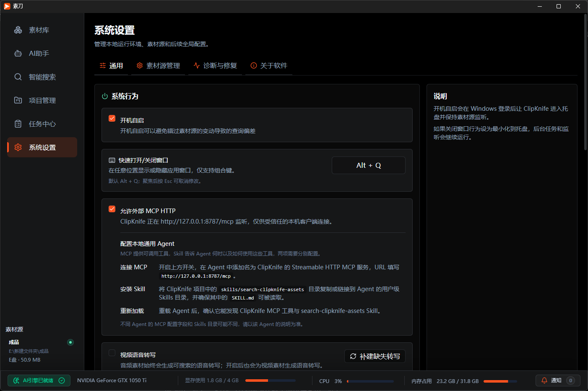This screenshot has width=588, height=391.
Task: Click the sliders icon on 通用 tab
Action: (103, 65)
